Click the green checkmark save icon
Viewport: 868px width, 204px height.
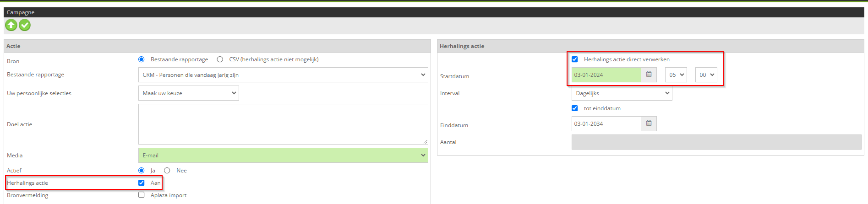pos(25,25)
